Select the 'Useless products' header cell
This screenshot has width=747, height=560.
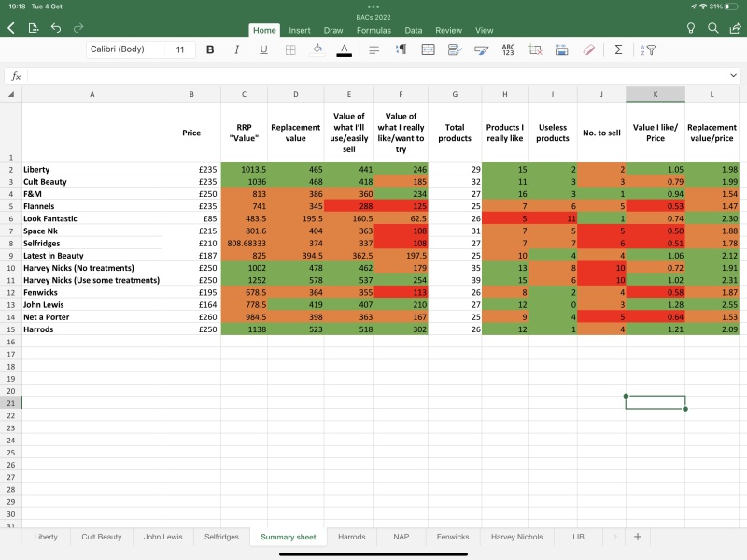(x=553, y=133)
